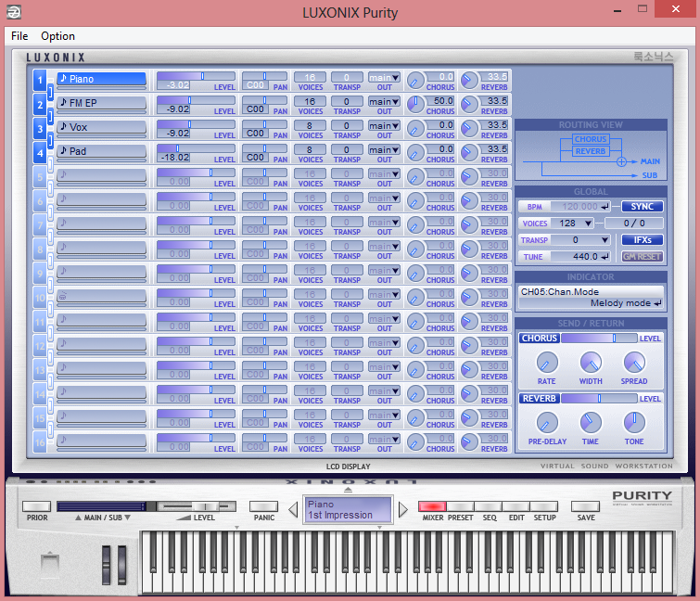Click the Reverb PRE-DELAY knob
The image size is (700, 601).
click(x=547, y=422)
